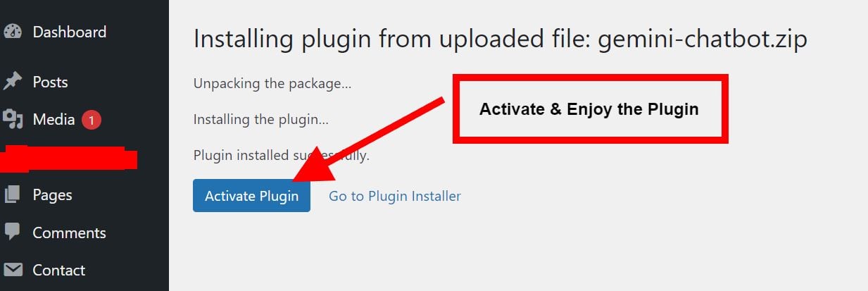Click the Activate & Enjoy the Plugin callout
This screenshot has width=868, height=291.
[x=589, y=109]
